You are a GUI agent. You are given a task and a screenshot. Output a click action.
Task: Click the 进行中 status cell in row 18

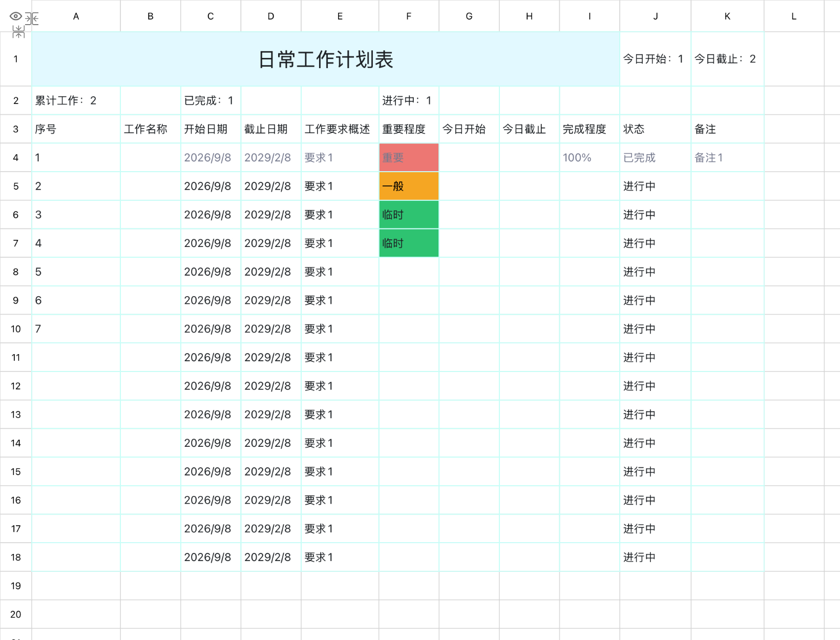click(x=655, y=557)
